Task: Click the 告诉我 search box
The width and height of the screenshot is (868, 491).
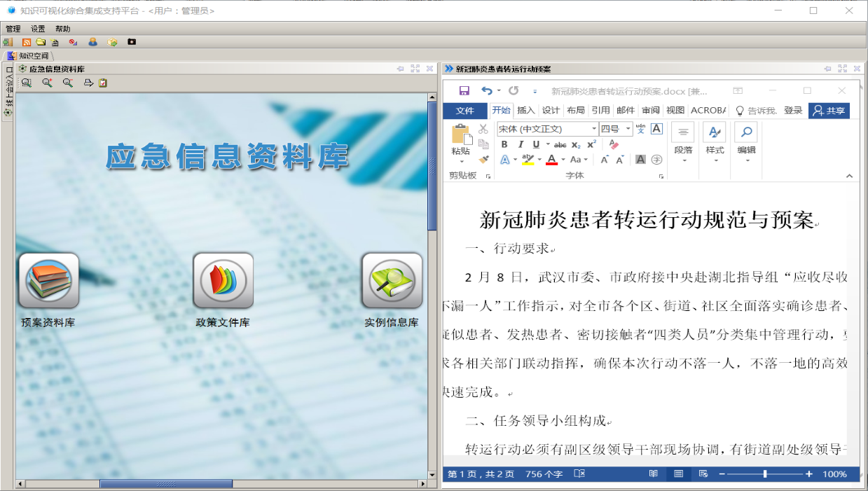Action: 755,111
